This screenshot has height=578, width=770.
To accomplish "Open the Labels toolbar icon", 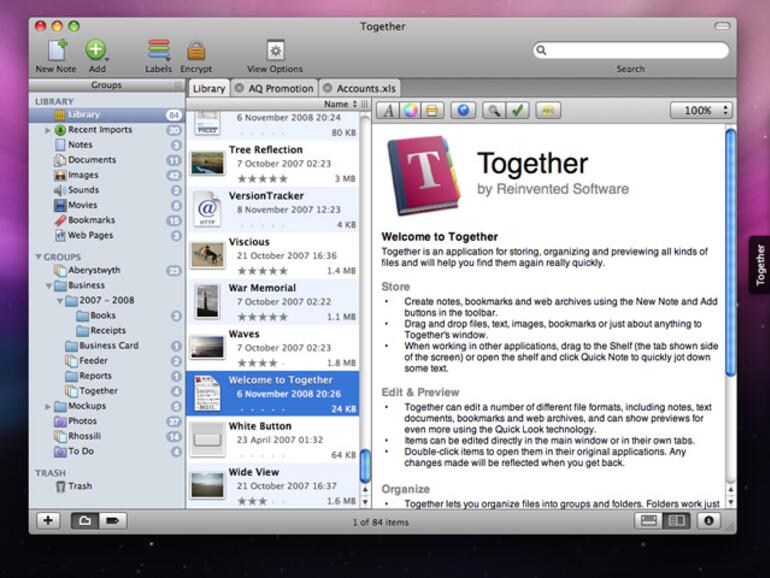I will [x=158, y=55].
